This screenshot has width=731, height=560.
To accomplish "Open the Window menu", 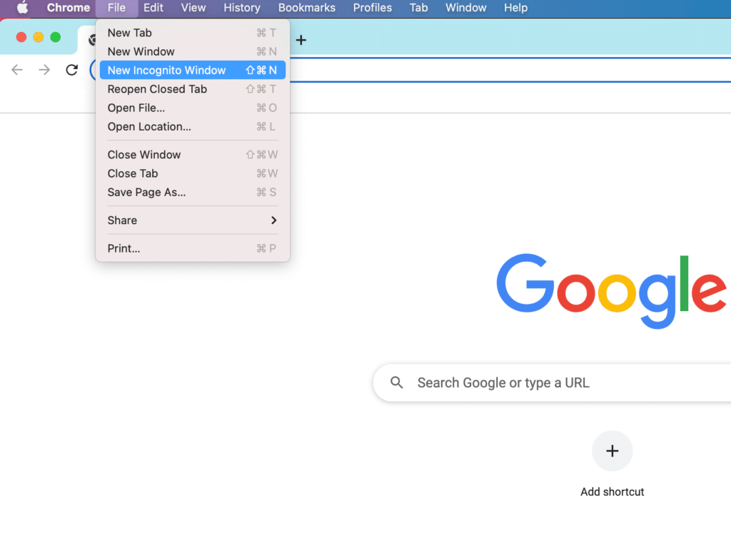I will coord(465,8).
